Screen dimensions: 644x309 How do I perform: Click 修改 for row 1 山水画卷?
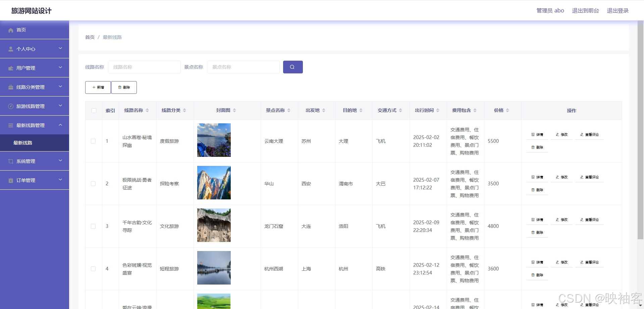pyautogui.click(x=561, y=135)
